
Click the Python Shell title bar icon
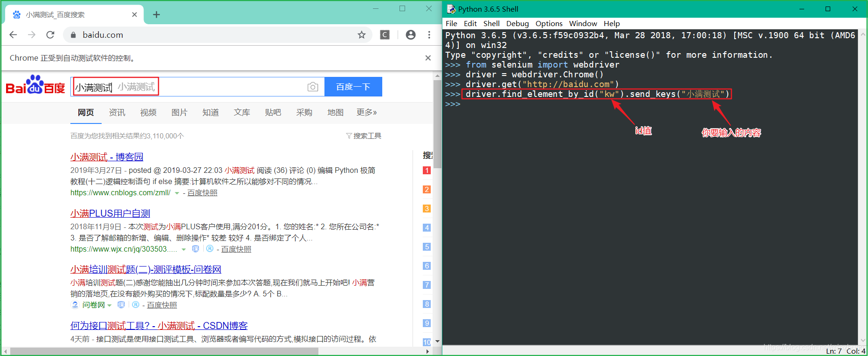point(451,9)
